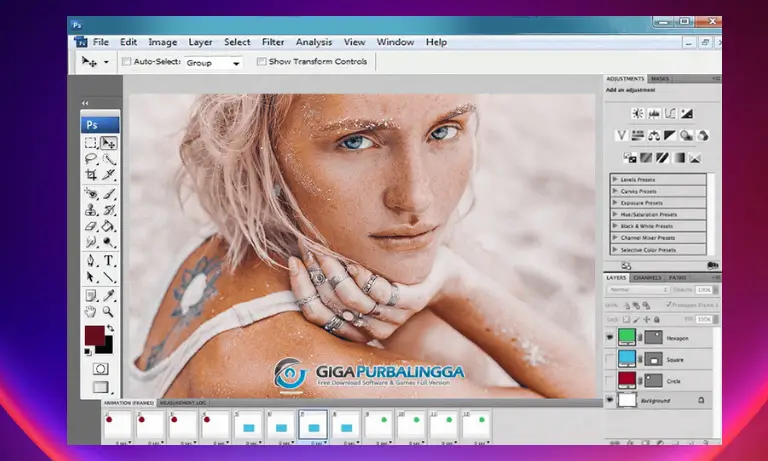Open the Filter menu

click(x=273, y=42)
